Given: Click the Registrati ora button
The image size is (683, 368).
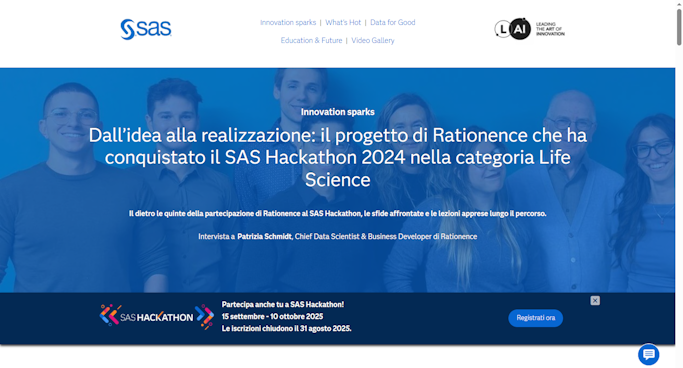Looking at the screenshot, I should pos(535,318).
